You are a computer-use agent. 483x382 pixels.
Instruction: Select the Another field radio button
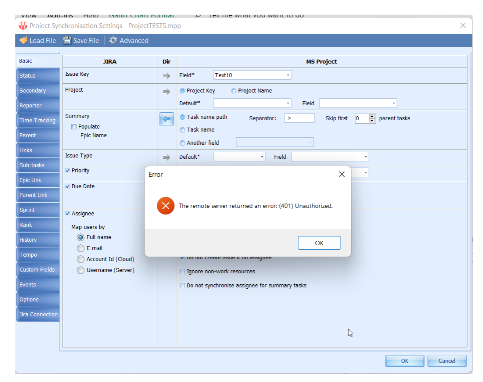182,143
